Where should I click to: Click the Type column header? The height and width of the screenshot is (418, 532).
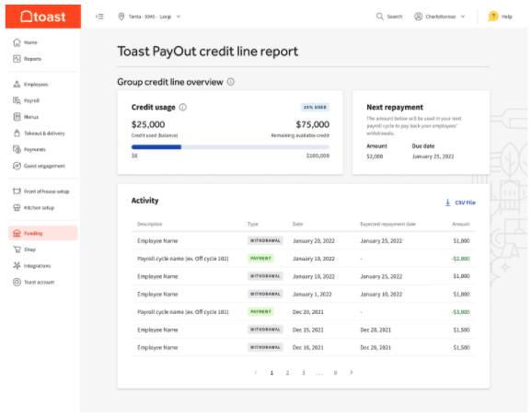point(253,224)
